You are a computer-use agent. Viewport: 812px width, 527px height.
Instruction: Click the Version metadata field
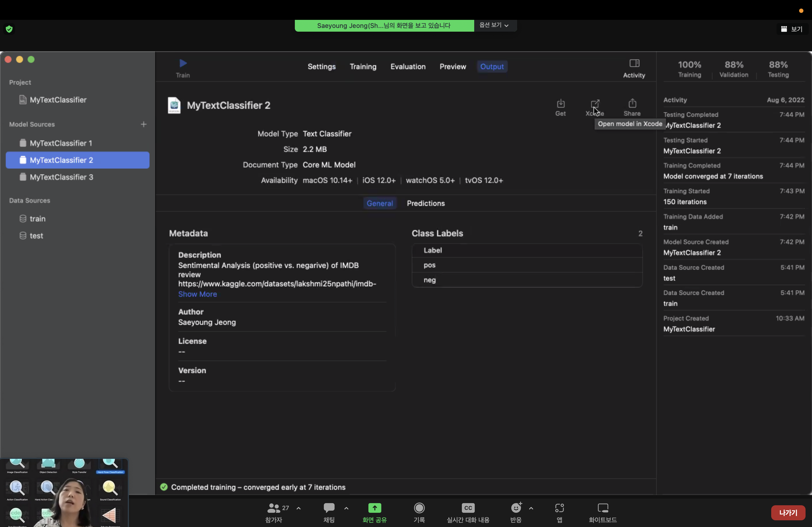282,376
